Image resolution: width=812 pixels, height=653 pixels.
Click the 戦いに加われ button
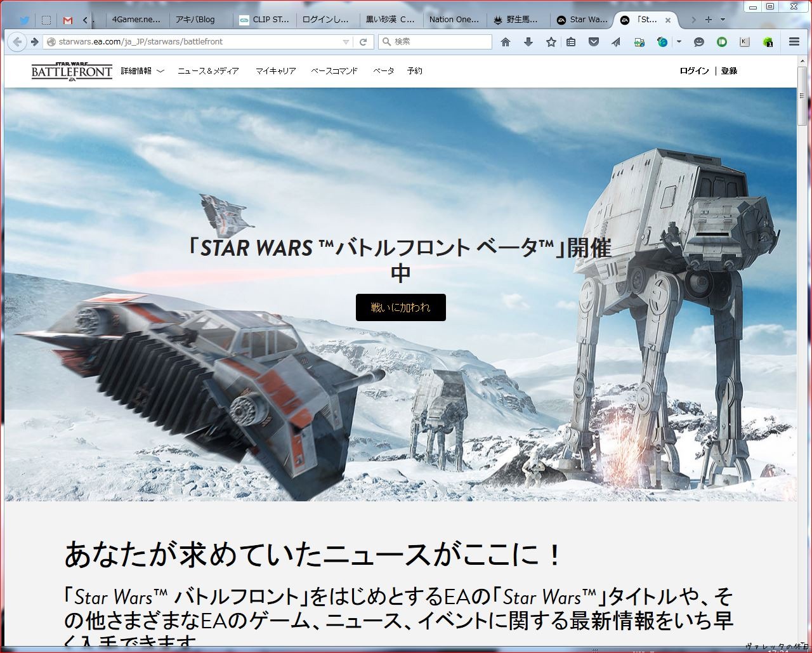[x=401, y=307]
